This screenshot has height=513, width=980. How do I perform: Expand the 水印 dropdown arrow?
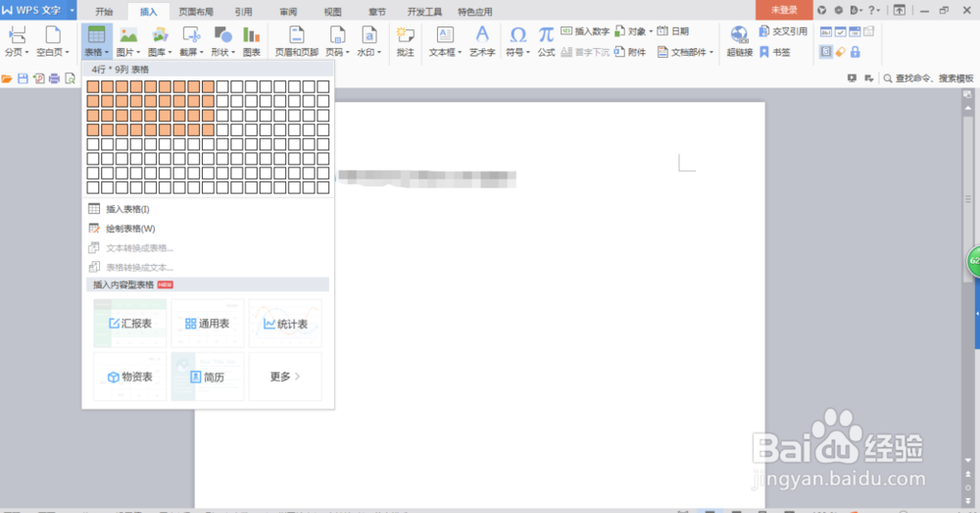click(379, 53)
